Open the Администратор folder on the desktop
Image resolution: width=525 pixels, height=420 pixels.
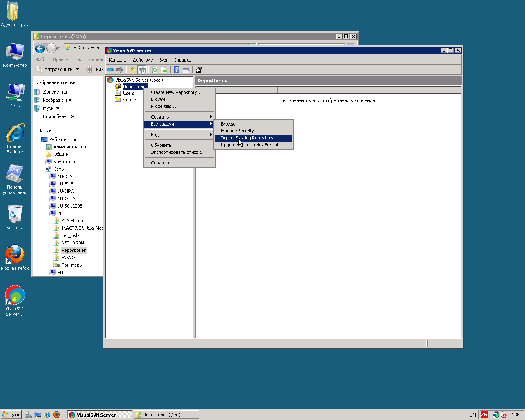coord(15,14)
